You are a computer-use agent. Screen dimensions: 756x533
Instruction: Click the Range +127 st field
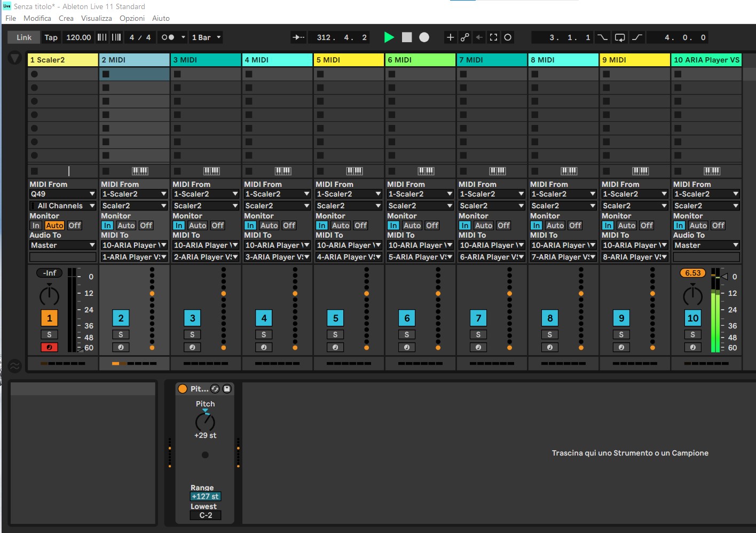[206, 496]
